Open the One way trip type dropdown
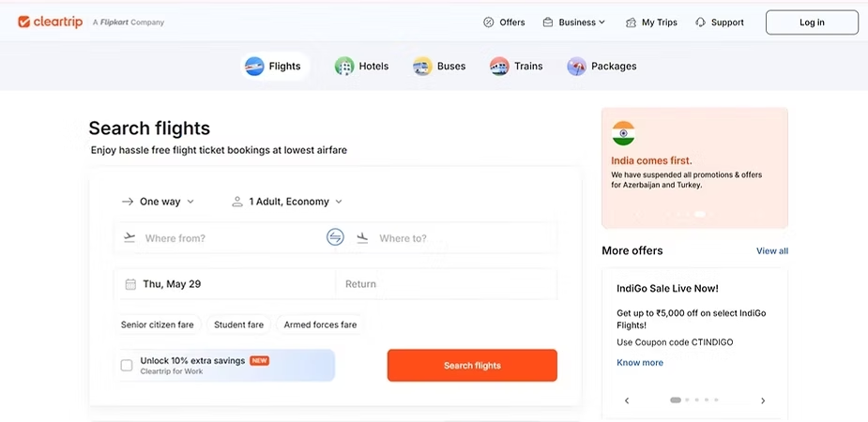The width and height of the screenshot is (868, 422). (x=159, y=202)
